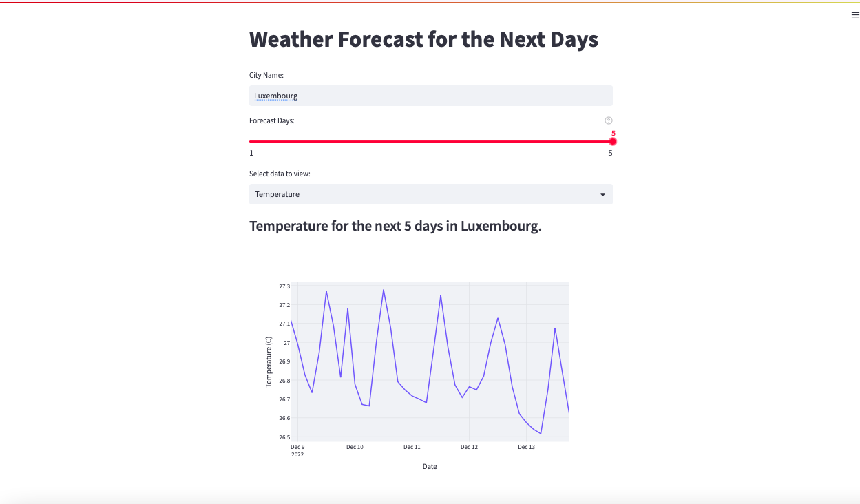Select 'Temperature' in the data view box
Viewport: 860px width, 504px height.
277,194
